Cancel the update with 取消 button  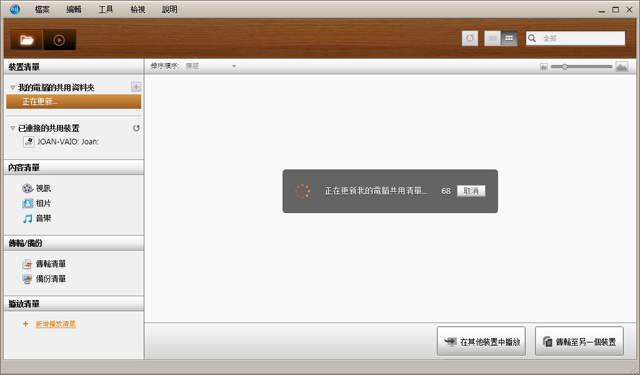(471, 191)
